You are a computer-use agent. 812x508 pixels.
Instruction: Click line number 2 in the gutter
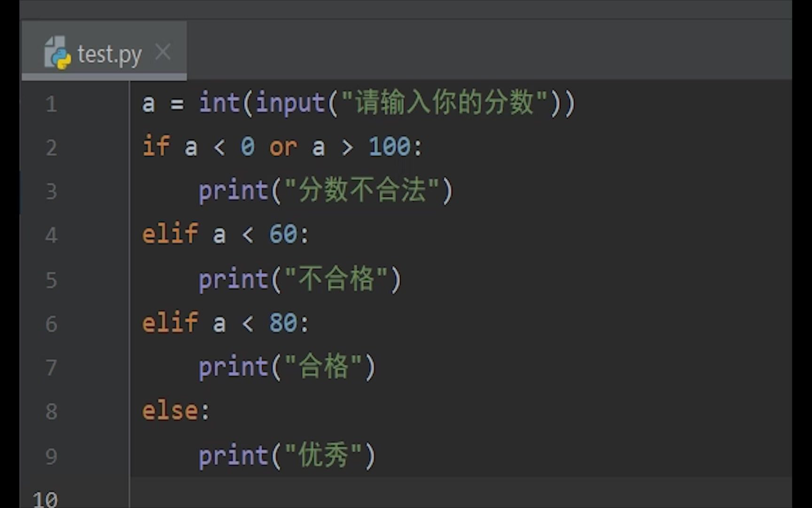point(51,148)
